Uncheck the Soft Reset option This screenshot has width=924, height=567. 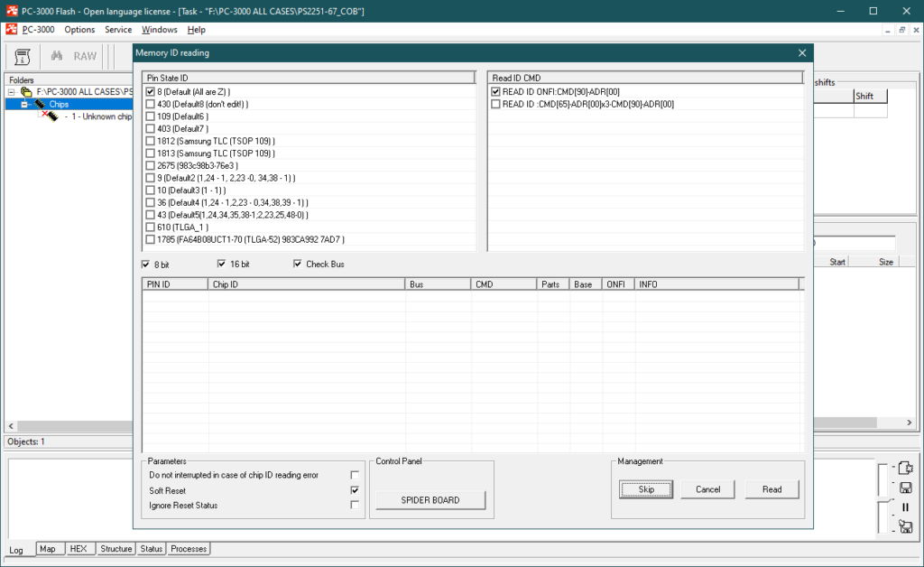click(x=355, y=490)
